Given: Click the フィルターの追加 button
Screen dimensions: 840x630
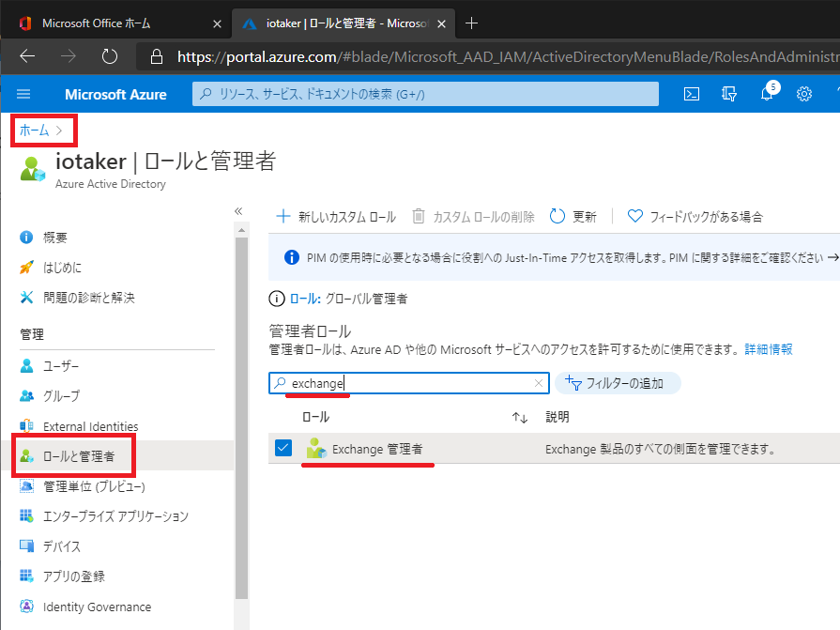Looking at the screenshot, I should click(618, 383).
